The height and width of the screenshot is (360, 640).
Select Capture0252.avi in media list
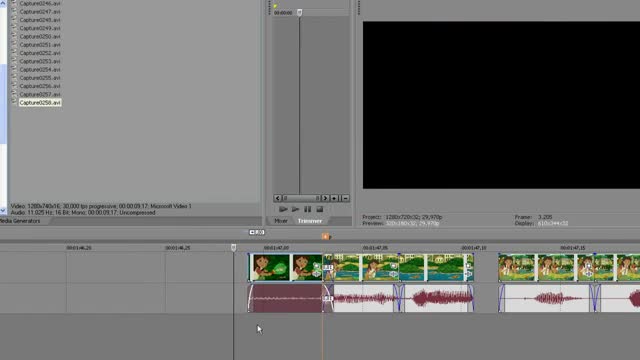[x=40, y=53]
